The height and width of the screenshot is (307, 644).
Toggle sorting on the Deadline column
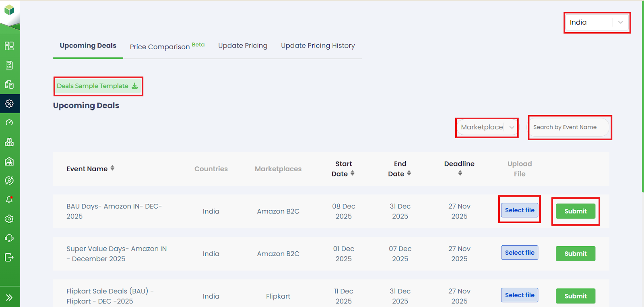[460, 173]
